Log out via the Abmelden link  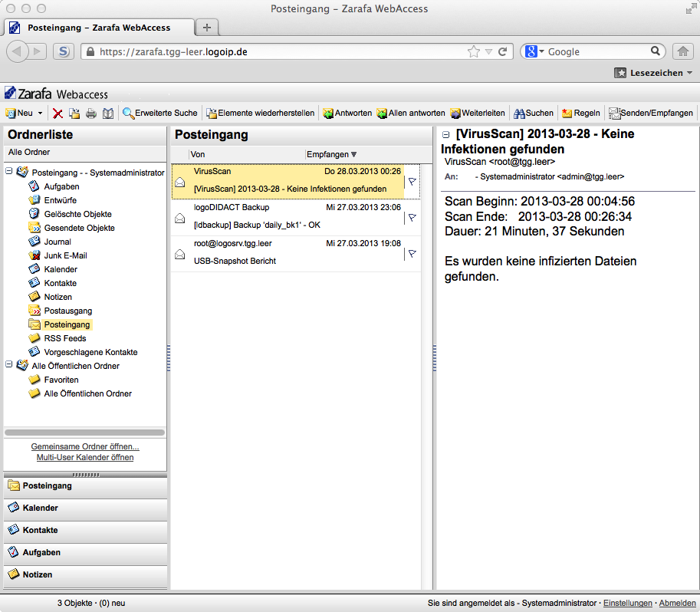coord(678,604)
